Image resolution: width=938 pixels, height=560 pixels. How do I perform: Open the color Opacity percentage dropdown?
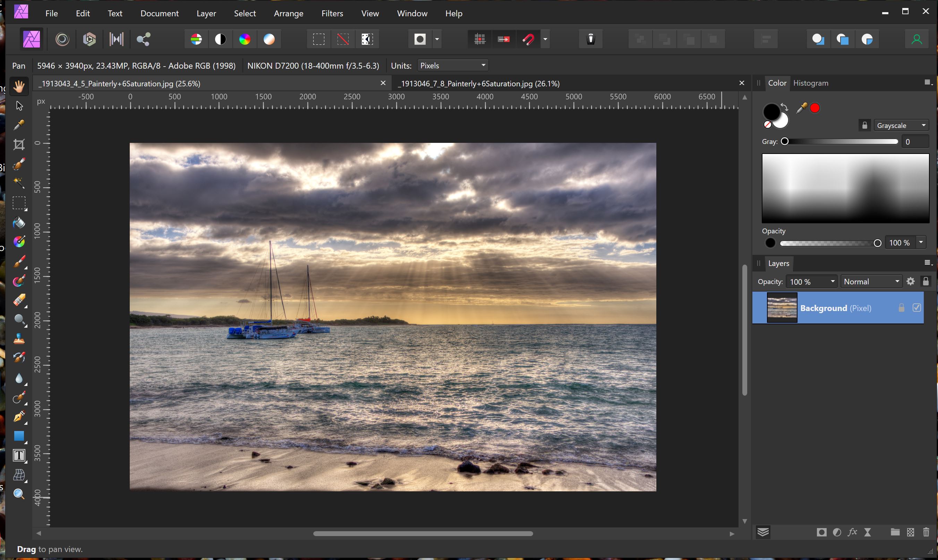[x=921, y=243]
